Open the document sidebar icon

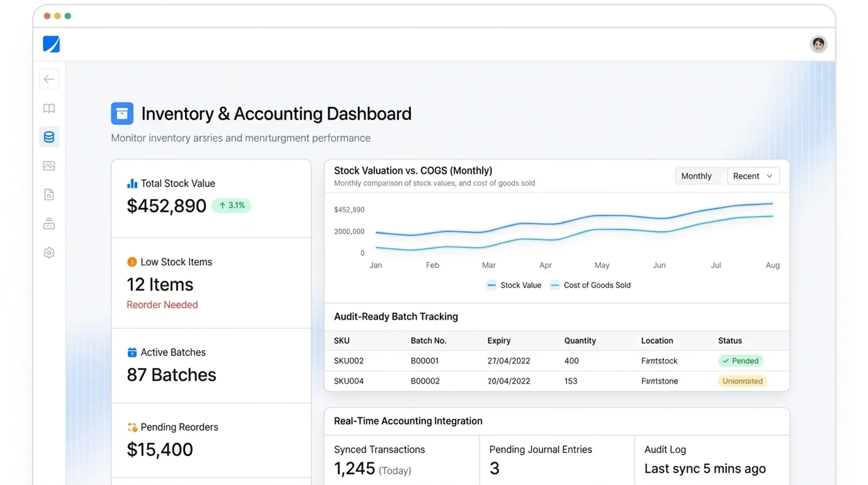coord(49,195)
